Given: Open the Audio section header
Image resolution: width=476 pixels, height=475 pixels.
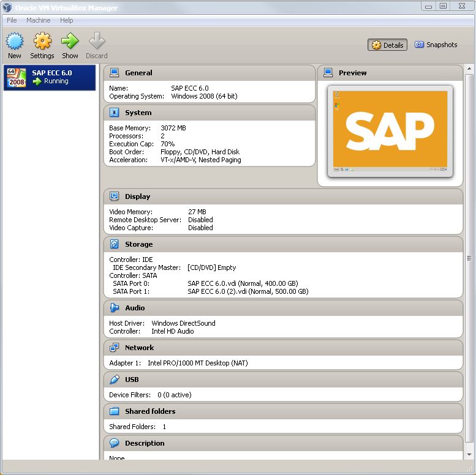Looking at the screenshot, I should pyautogui.click(x=283, y=307).
